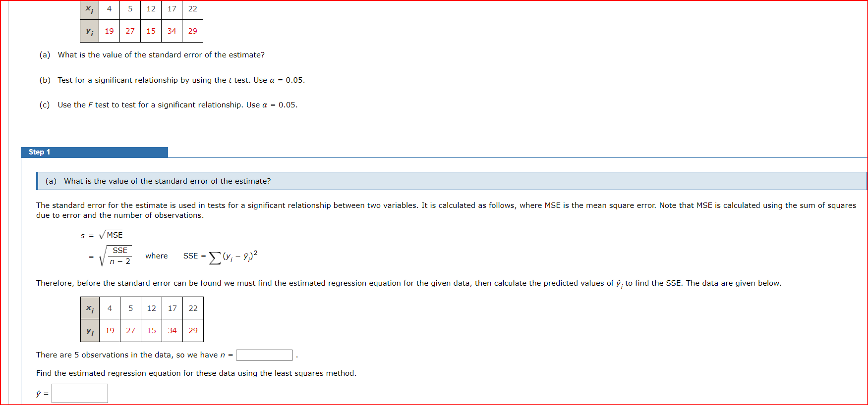
Task: Click the s = √MSE formula
Action: pos(102,234)
